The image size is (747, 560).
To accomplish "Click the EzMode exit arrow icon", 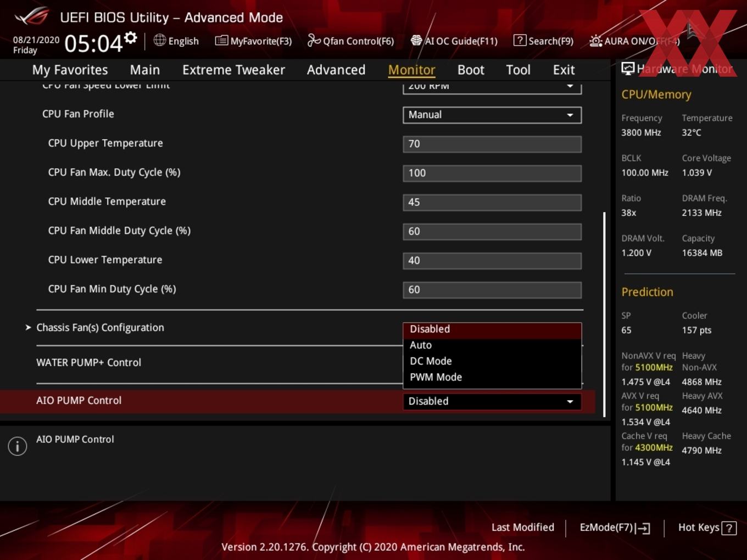I will click(643, 528).
